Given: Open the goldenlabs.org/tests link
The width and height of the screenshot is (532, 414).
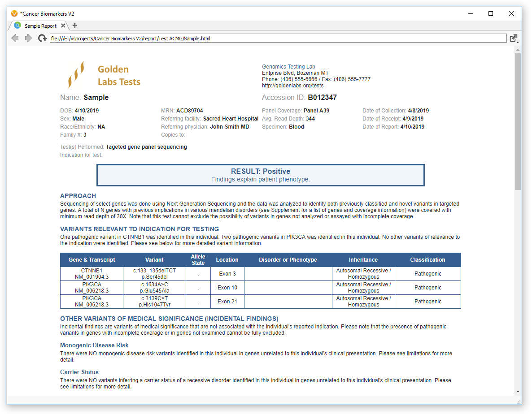Looking at the screenshot, I should coord(292,85).
